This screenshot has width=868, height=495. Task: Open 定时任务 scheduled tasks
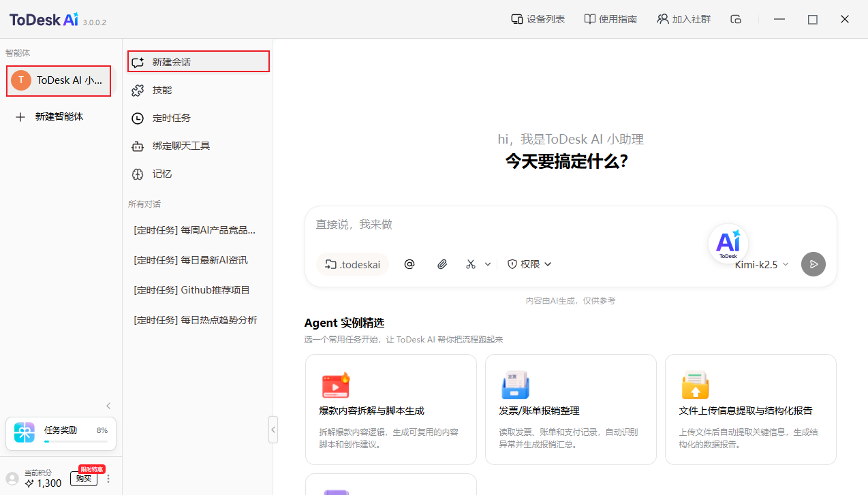pyautogui.click(x=199, y=118)
